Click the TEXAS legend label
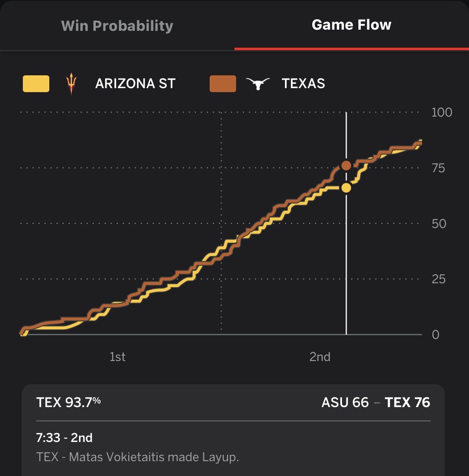Screen dimensions: 469x476 [x=303, y=83]
